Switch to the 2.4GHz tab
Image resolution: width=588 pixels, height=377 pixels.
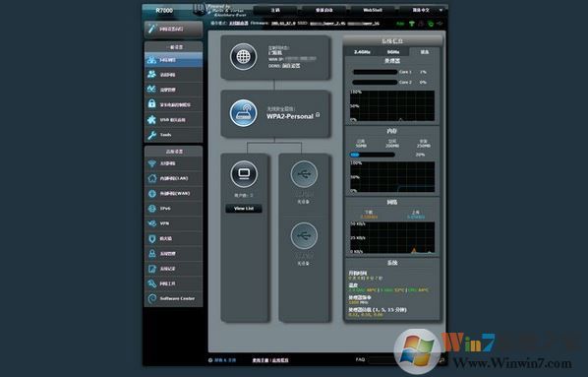[362, 52]
